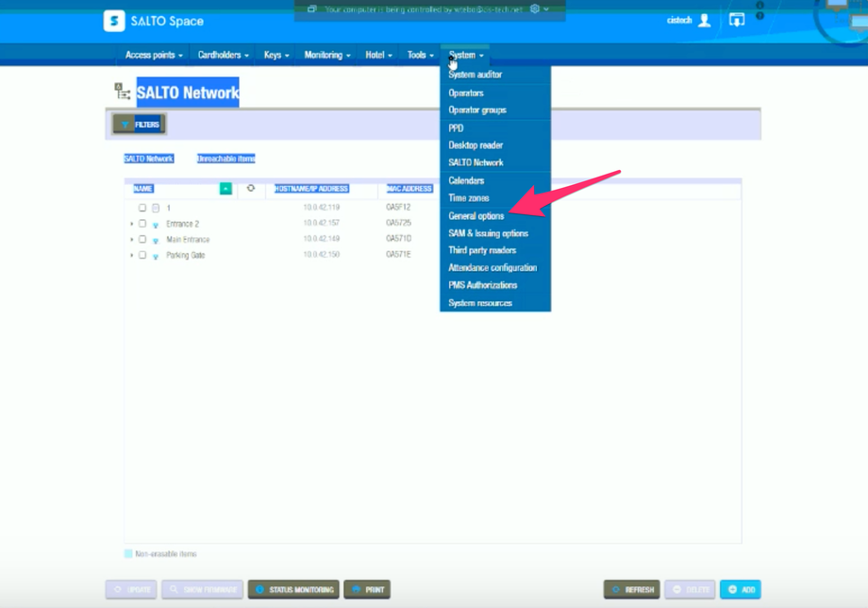Click the refresh status column icon
The height and width of the screenshot is (608, 868).
pos(251,188)
